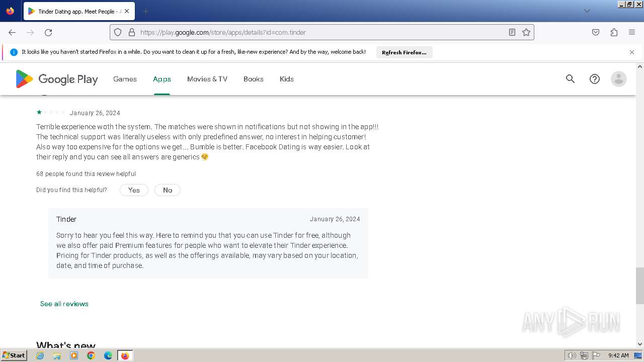
Task: Click scrollbar up arrow
Action: click(x=640, y=66)
